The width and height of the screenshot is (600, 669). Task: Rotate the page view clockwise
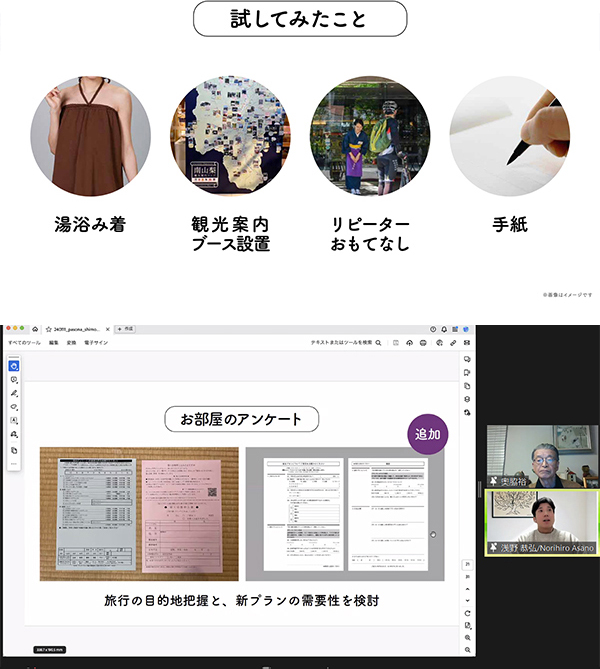[x=467, y=613]
